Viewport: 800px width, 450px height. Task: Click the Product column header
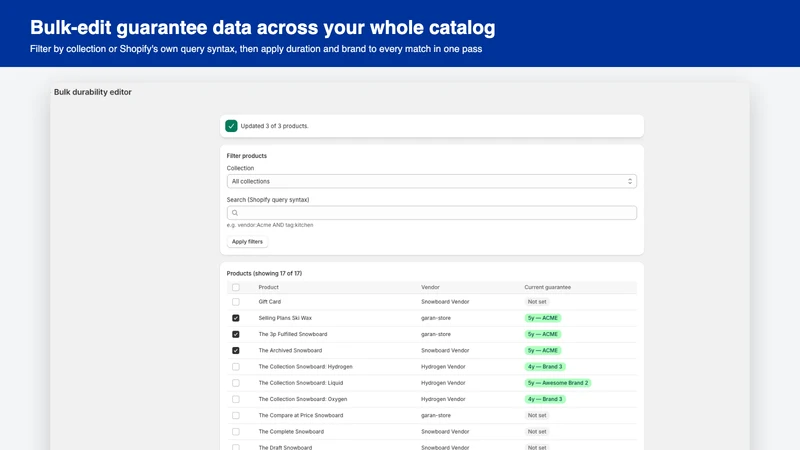[268, 287]
